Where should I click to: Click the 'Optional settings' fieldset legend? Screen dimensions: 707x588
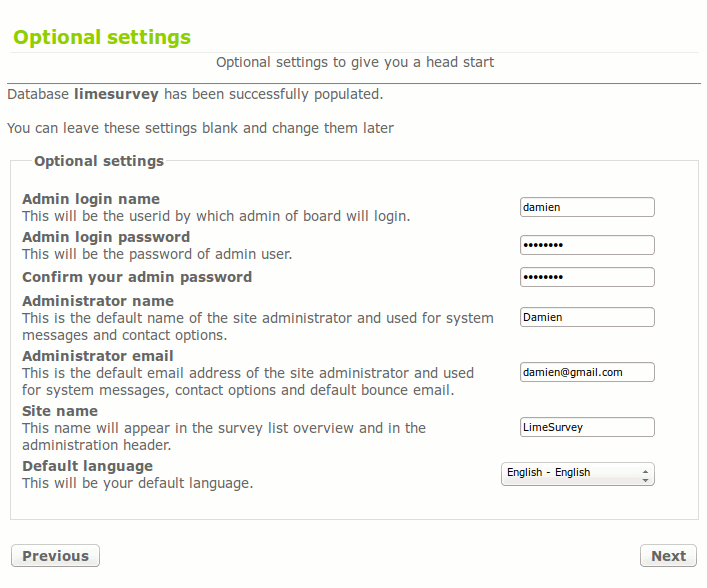pos(99,161)
